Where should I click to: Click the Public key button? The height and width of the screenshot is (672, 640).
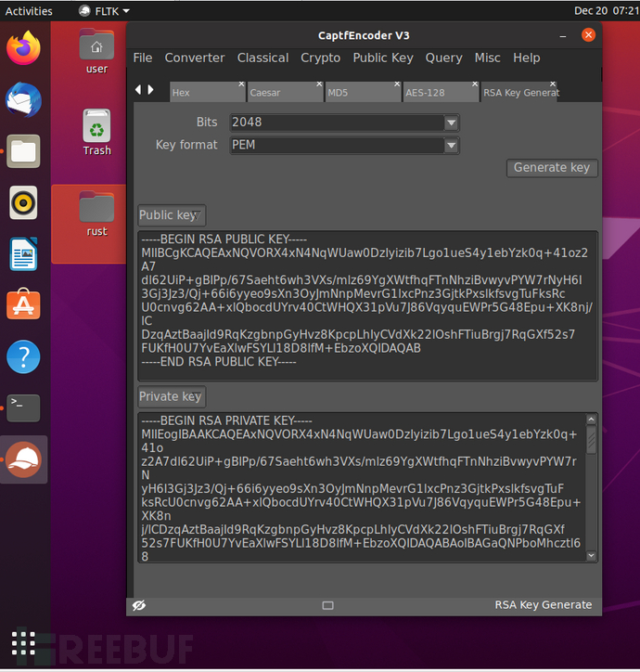[171, 215]
